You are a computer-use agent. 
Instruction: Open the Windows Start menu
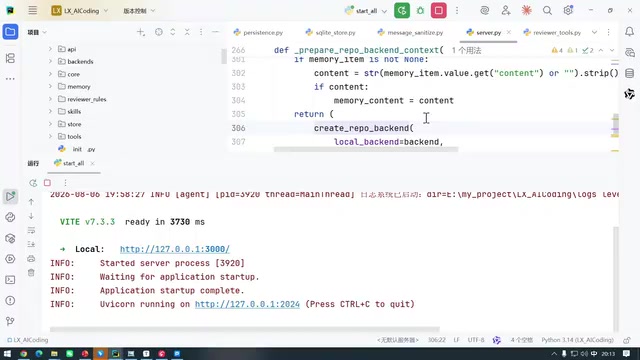click(7, 353)
